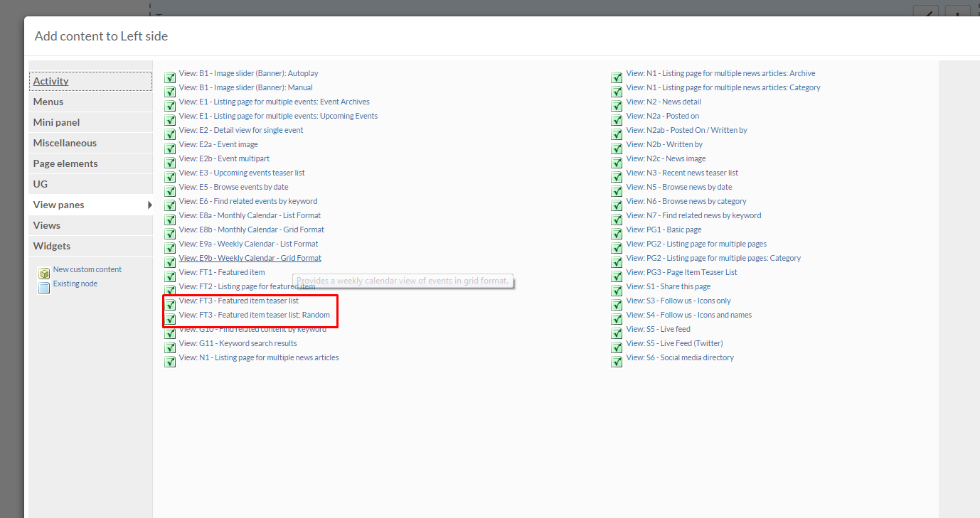Image resolution: width=980 pixels, height=518 pixels.
Task: Click the icon beside N2 News detail
Action: pyautogui.click(x=617, y=106)
